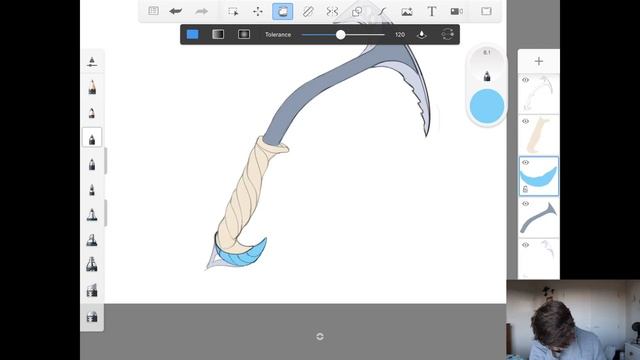Toggle the highlighted Flood Fill tool
The image size is (640, 360).
click(282, 11)
